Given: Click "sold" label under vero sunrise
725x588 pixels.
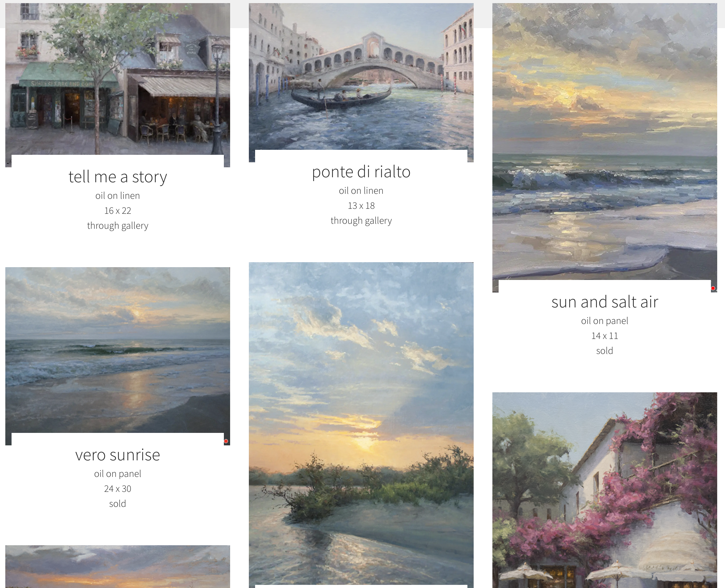Looking at the screenshot, I should click(x=118, y=504).
